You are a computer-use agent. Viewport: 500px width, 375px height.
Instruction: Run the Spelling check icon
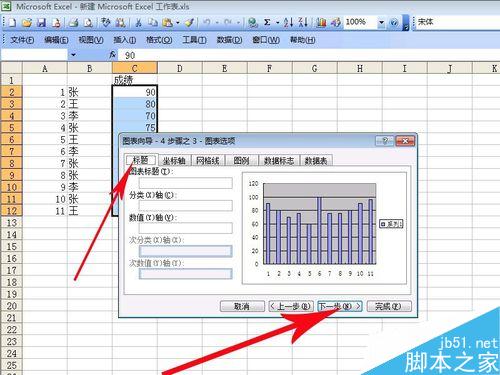(106, 23)
